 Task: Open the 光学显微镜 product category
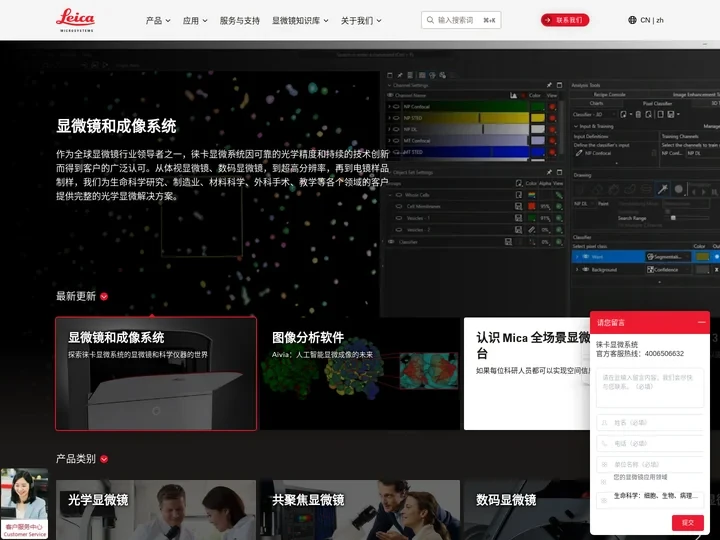point(156,510)
